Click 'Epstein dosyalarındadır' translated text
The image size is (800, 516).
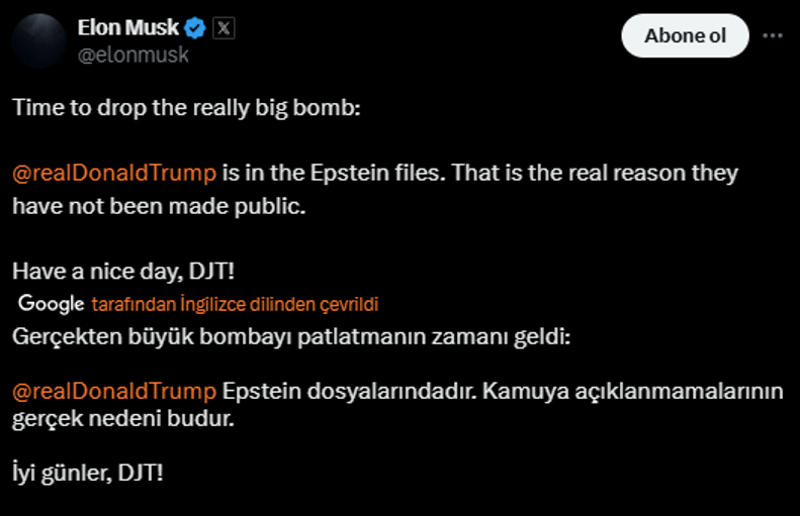[349, 391]
